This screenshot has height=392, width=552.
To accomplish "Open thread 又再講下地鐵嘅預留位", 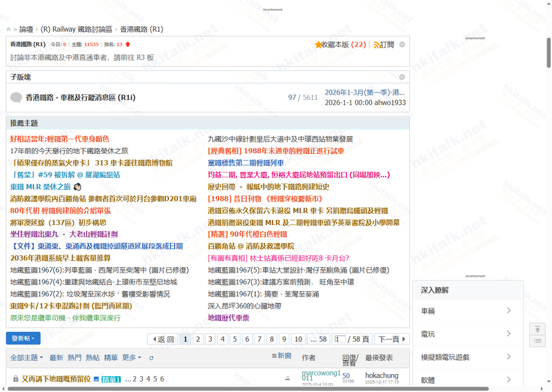I will click(x=56, y=379).
